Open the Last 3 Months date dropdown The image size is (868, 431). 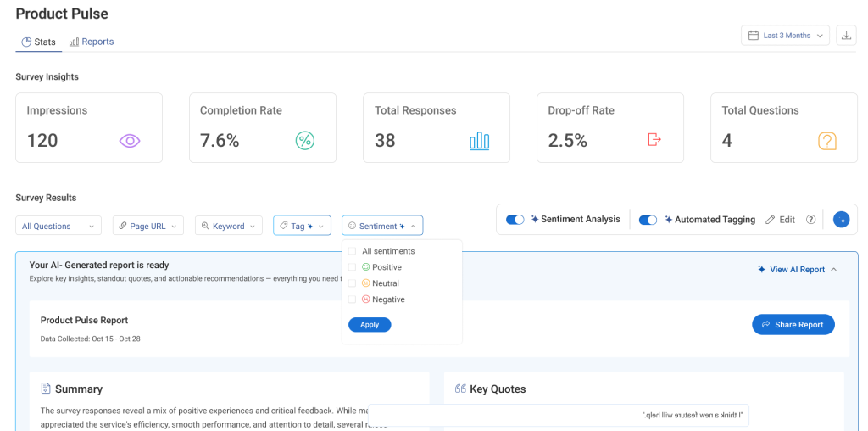click(x=785, y=36)
